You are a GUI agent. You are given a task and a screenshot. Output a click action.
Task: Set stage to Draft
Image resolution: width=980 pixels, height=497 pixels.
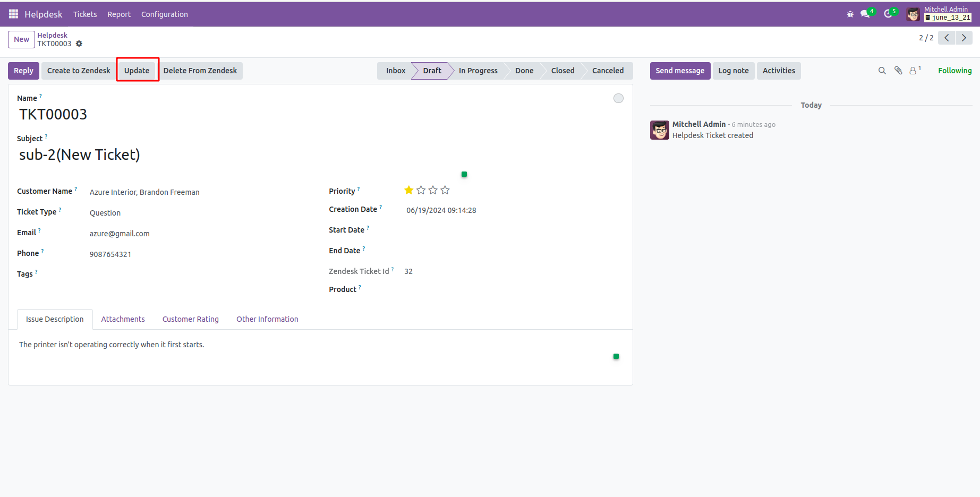pyautogui.click(x=432, y=71)
